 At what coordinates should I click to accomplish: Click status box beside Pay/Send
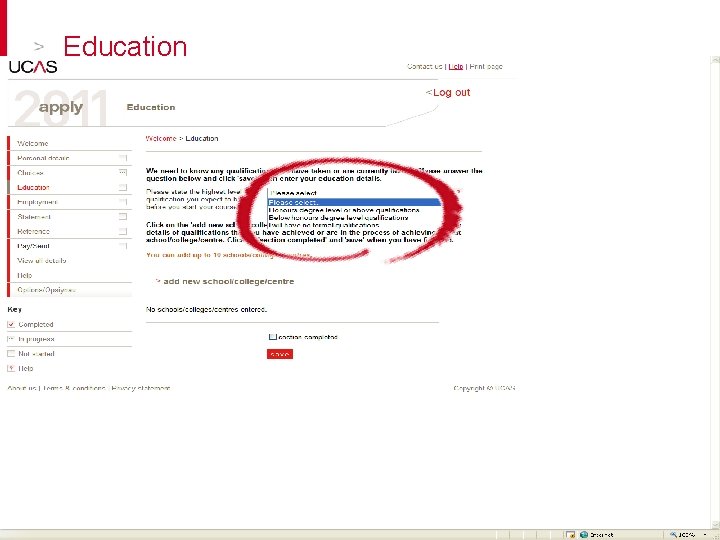pyautogui.click(x=123, y=246)
